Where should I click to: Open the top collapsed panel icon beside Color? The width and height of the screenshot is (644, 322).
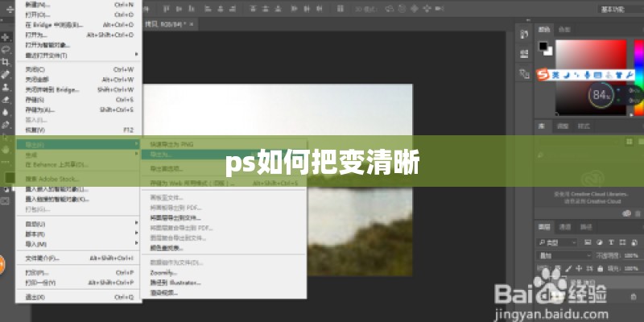[524, 34]
